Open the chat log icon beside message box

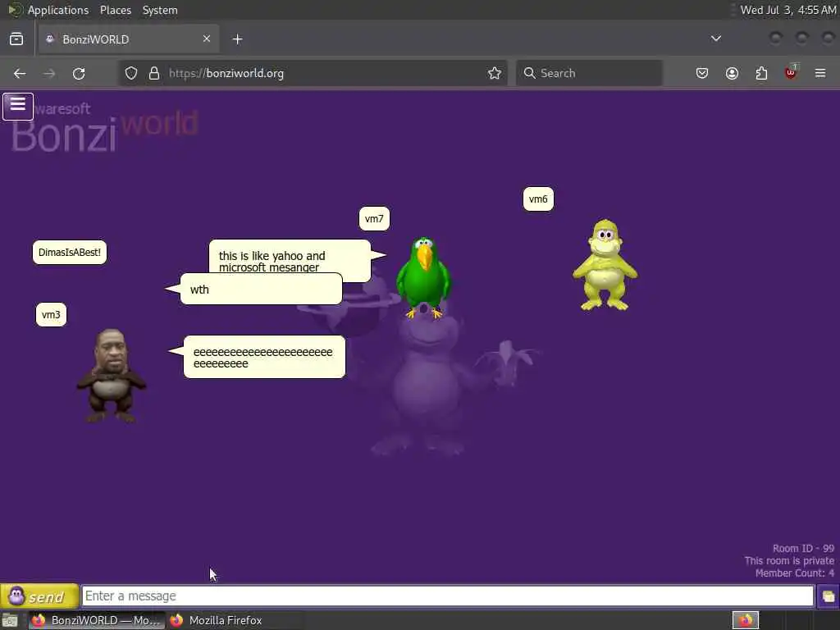pyautogui.click(x=828, y=596)
